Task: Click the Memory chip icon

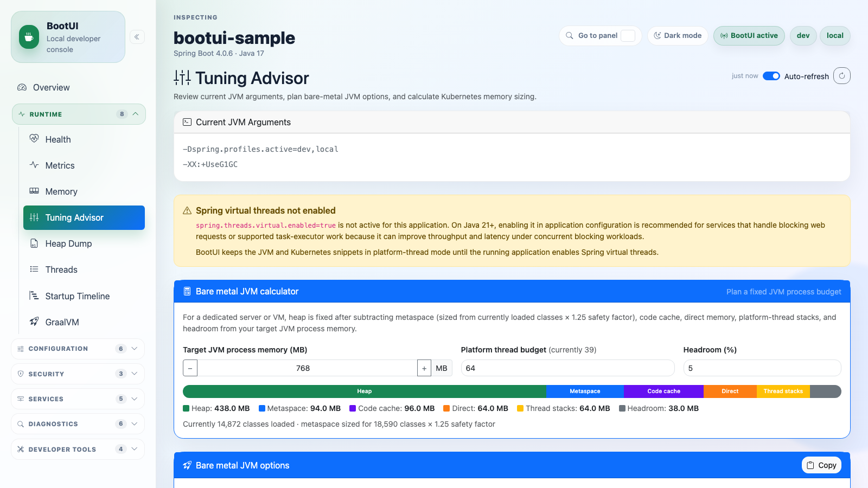Action: [x=34, y=191]
